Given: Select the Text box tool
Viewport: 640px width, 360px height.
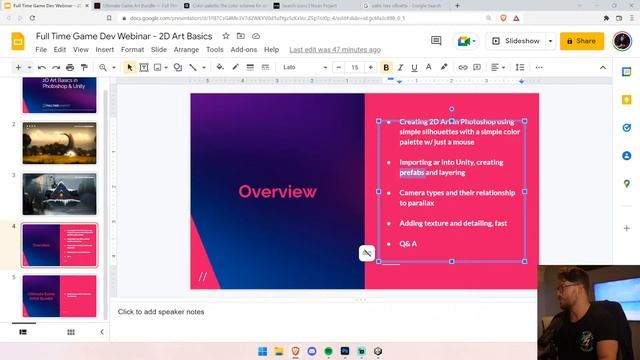Looking at the screenshot, I should (144, 67).
